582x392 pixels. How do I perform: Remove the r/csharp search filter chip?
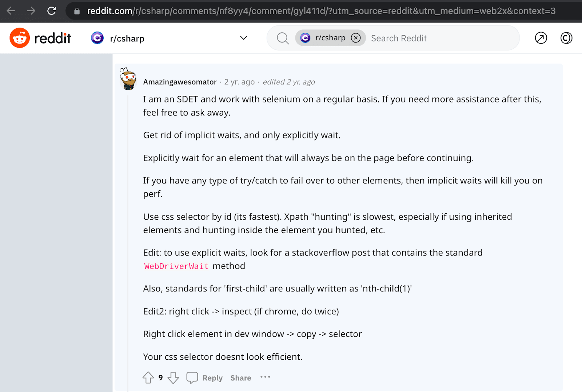coord(356,37)
